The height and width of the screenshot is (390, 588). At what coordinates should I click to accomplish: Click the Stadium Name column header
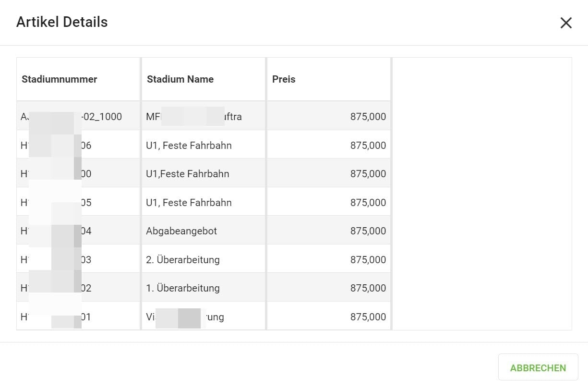point(180,80)
